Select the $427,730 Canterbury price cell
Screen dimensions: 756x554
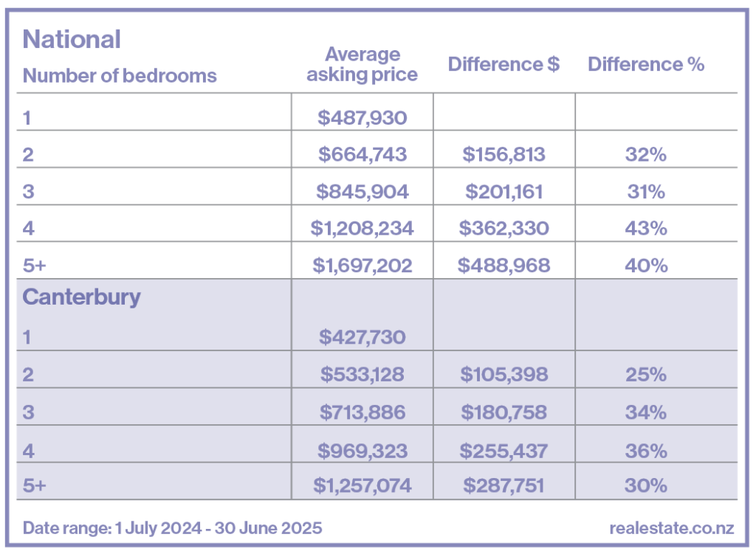coord(362,337)
